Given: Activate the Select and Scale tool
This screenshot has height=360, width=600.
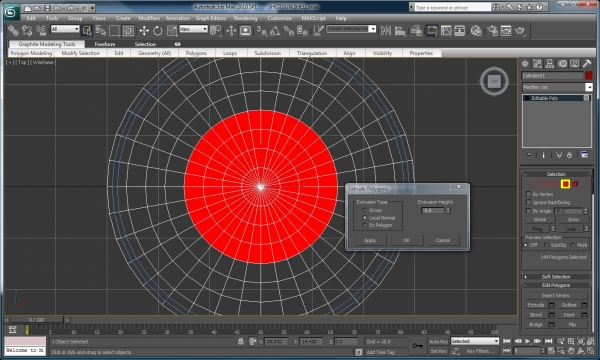Looking at the screenshot, I should click(172, 30).
